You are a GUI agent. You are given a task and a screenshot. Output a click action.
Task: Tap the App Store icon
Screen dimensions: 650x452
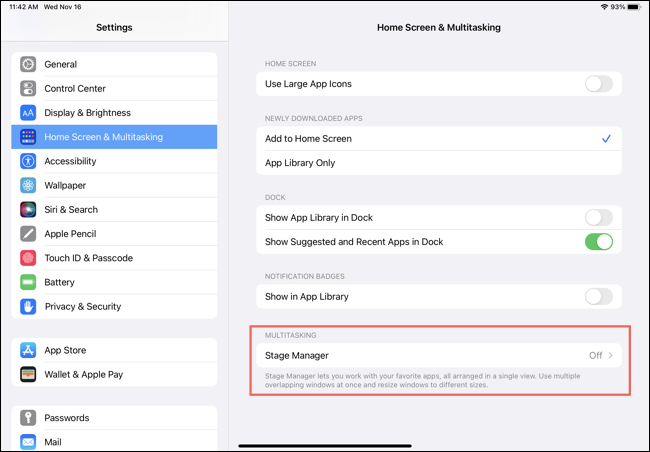tap(28, 350)
